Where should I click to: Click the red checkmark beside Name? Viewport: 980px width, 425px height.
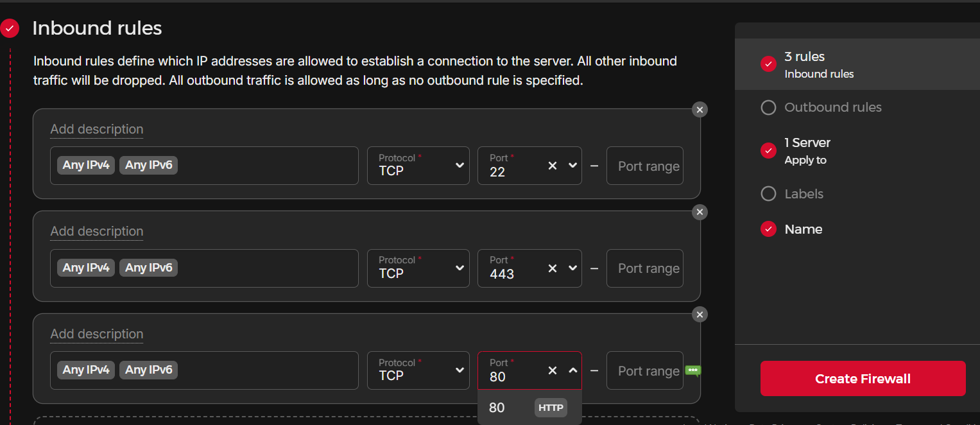point(768,229)
